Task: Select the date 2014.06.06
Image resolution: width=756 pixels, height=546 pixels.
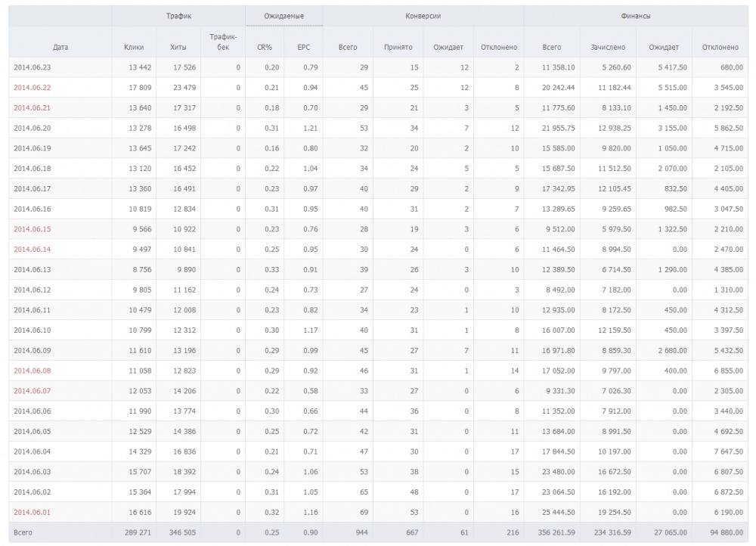Action: point(33,411)
